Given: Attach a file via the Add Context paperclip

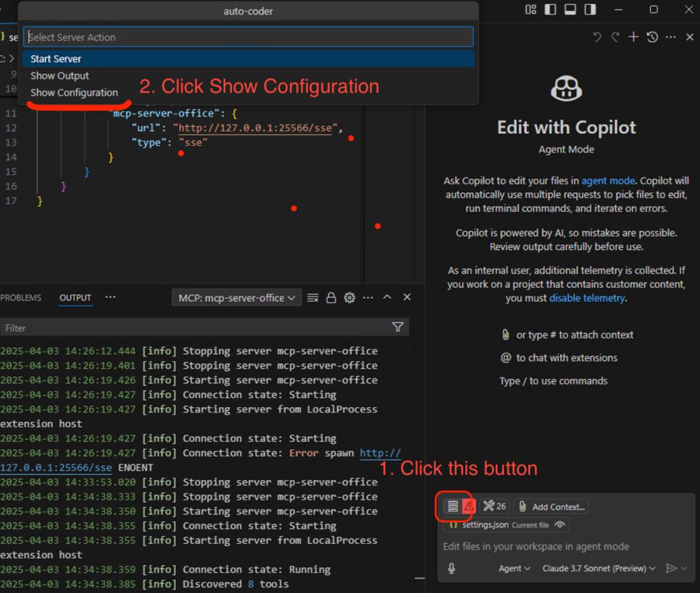Looking at the screenshot, I should coord(522,506).
